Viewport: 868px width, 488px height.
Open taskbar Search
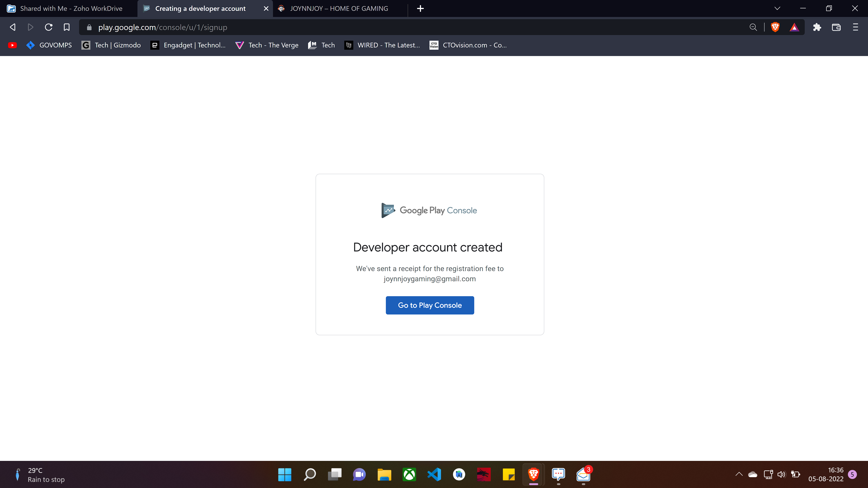310,474
